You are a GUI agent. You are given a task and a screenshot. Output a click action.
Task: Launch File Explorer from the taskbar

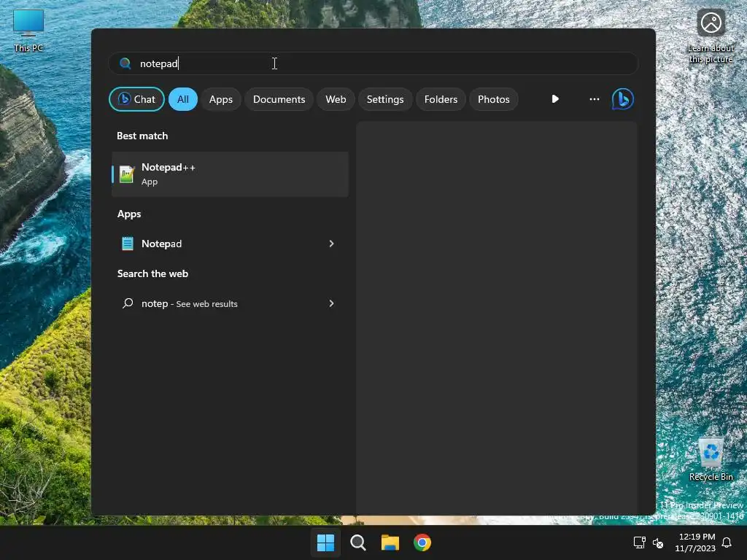coord(390,542)
